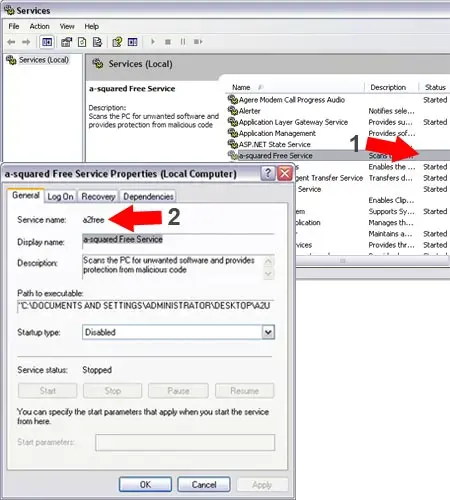Viewport: 450px width, 500px height.
Task: Select Services (Local) in the left tree
Action: [x=44, y=60]
